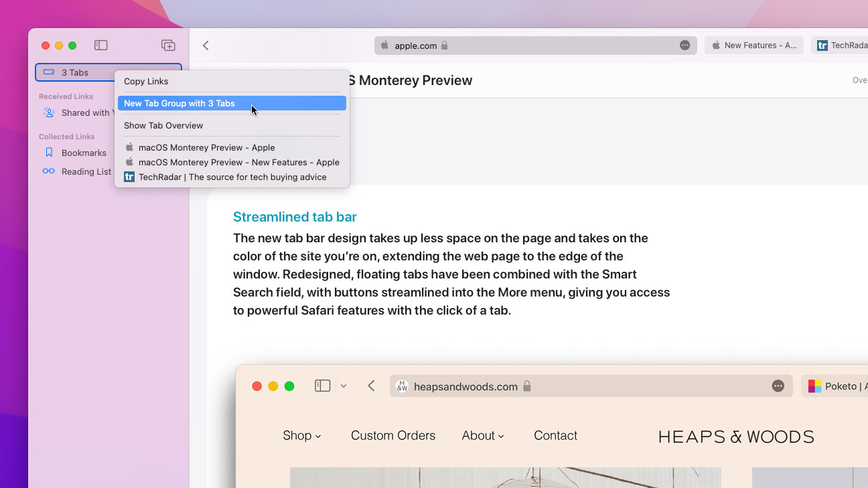This screenshot has width=868, height=488.
Task: Select the 3 Tabs sidebar item
Action: pos(74,72)
